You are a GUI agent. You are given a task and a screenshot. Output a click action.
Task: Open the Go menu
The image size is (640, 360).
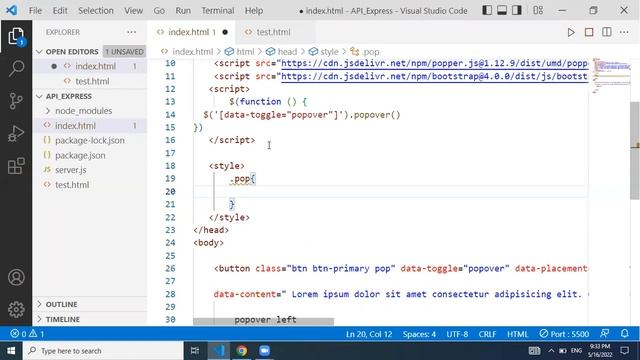159,11
